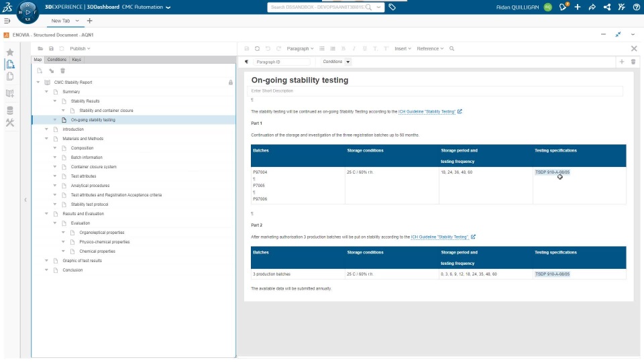This screenshot has width=644, height=362.
Task: Click TSDP 910-A-08/05 in production batches row
Action: 552,274
